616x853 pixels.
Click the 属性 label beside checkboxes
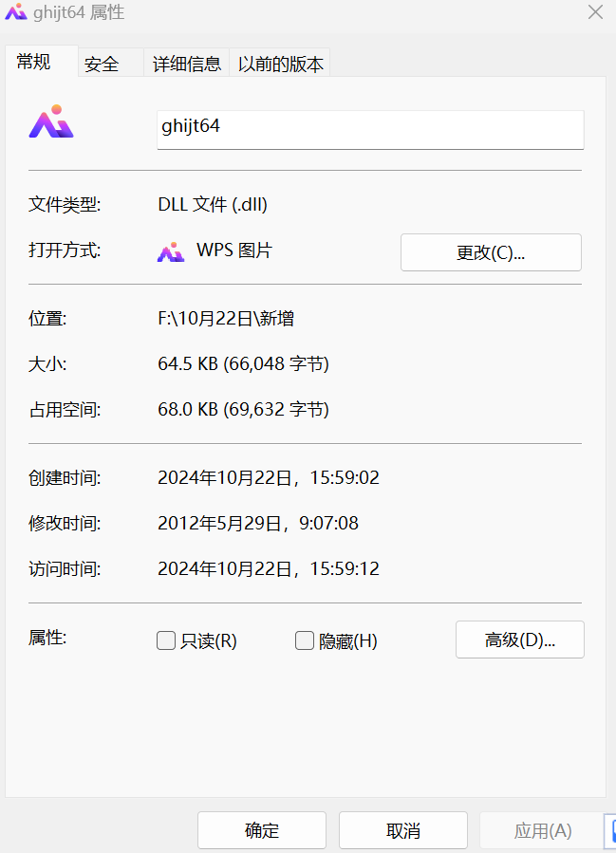47,637
